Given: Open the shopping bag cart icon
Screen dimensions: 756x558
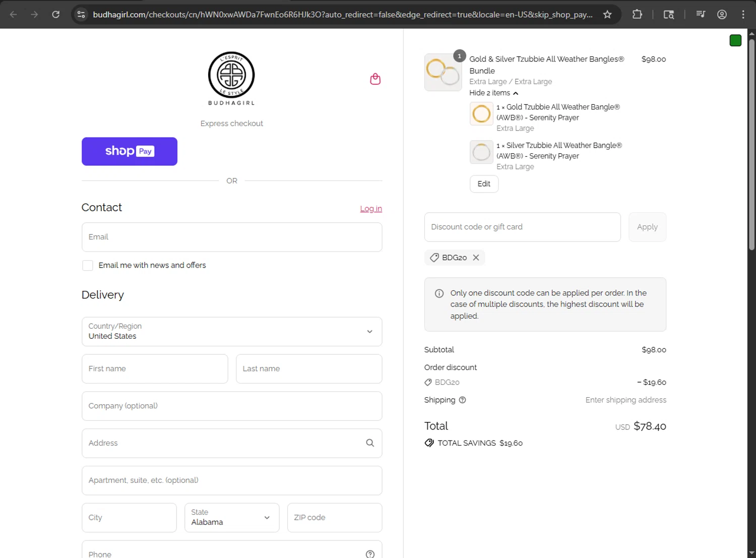Looking at the screenshot, I should click(375, 79).
